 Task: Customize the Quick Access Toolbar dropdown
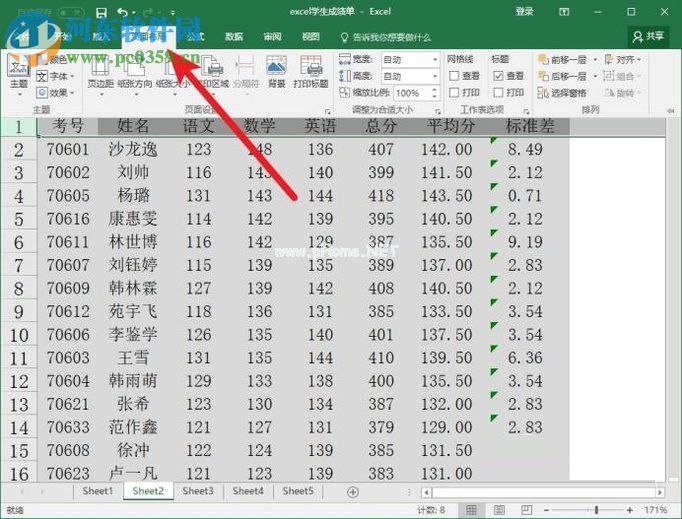(x=173, y=13)
